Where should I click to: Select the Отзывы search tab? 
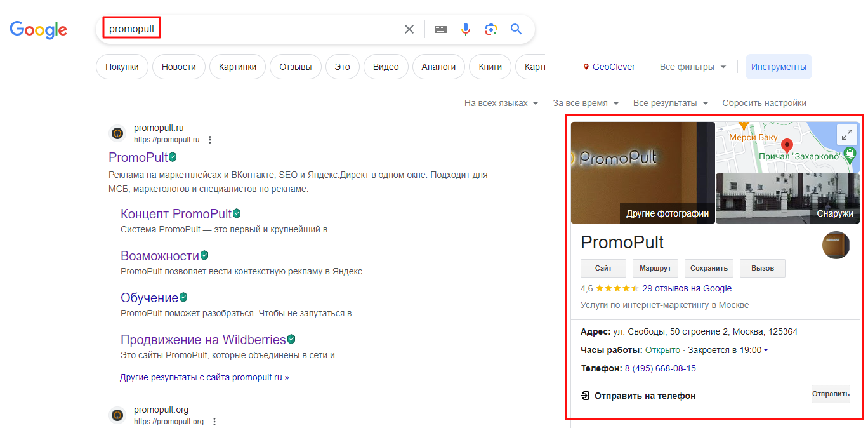[296, 67]
